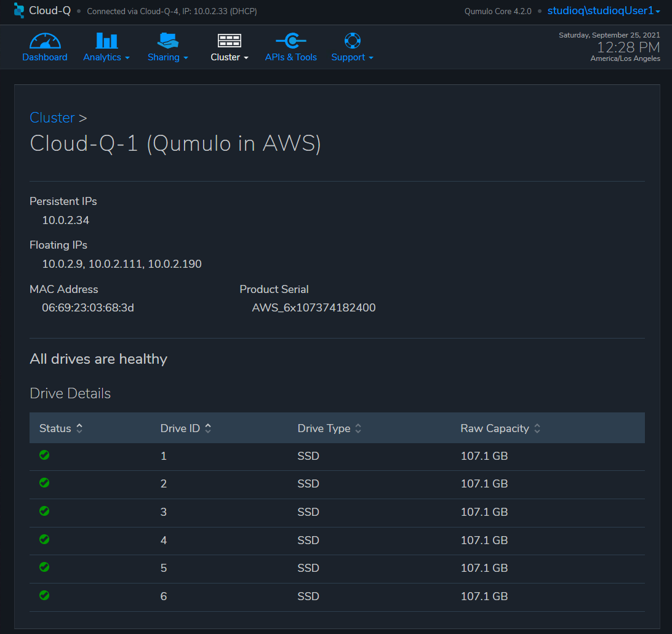Click green healthy status icon for drive 2

tap(44, 483)
